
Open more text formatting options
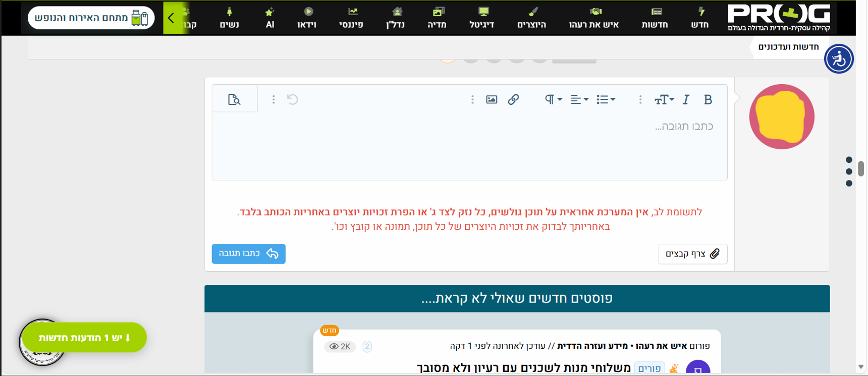pyautogui.click(x=640, y=100)
